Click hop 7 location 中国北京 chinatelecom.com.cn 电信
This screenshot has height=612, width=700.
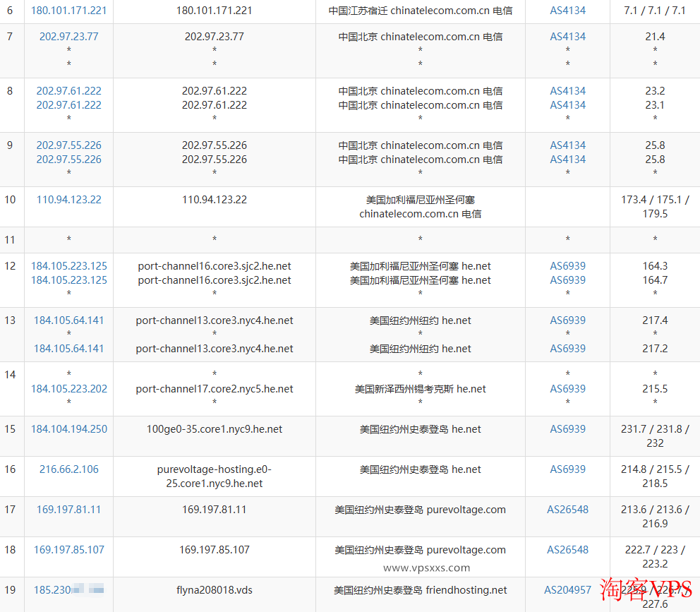[420, 36]
